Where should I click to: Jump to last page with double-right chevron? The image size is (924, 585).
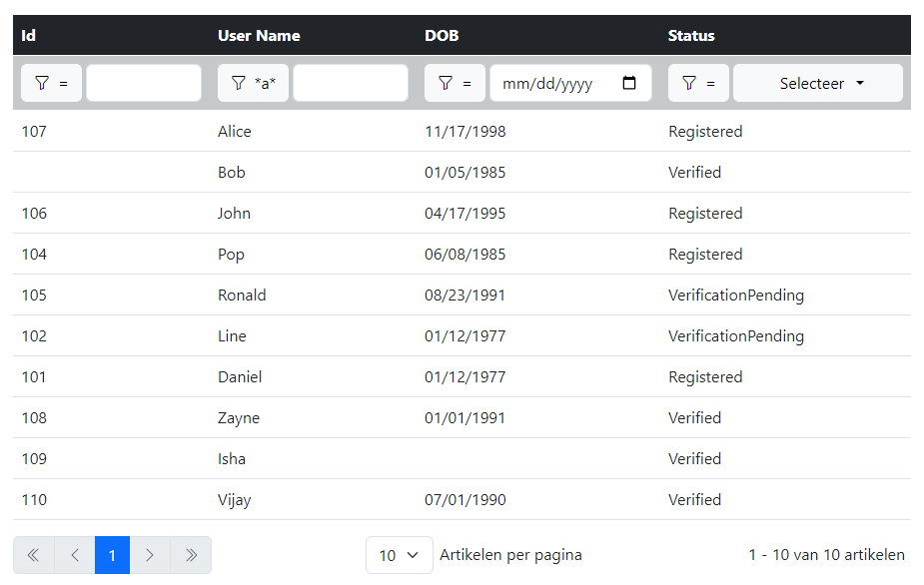(x=191, y=554)
